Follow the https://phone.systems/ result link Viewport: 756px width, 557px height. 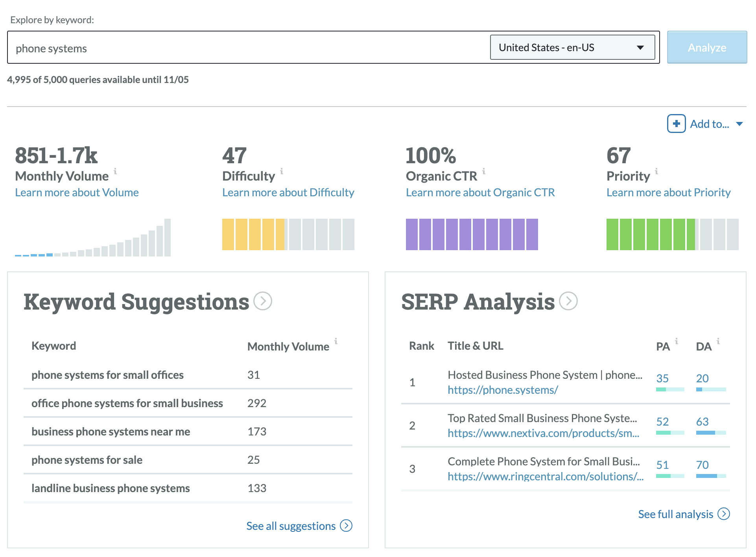coord(503,390)
